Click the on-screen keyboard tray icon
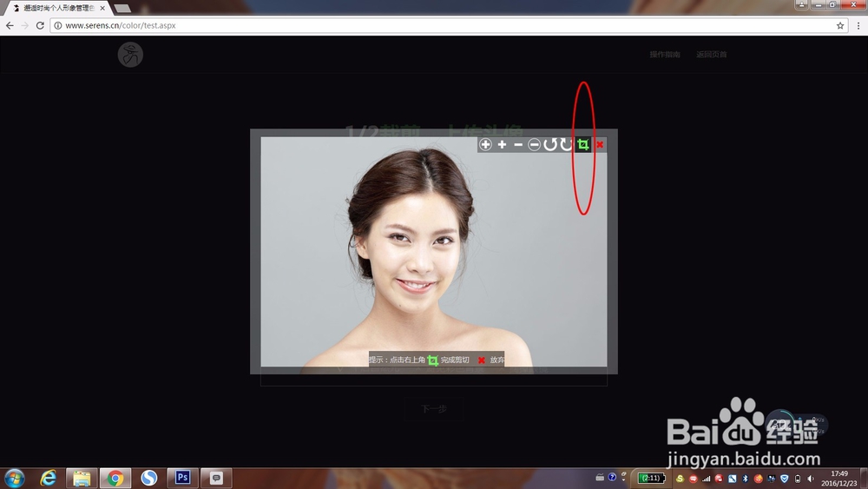Image resolution: width=868 pixels, height=489 pixels. tap(600, 477)
